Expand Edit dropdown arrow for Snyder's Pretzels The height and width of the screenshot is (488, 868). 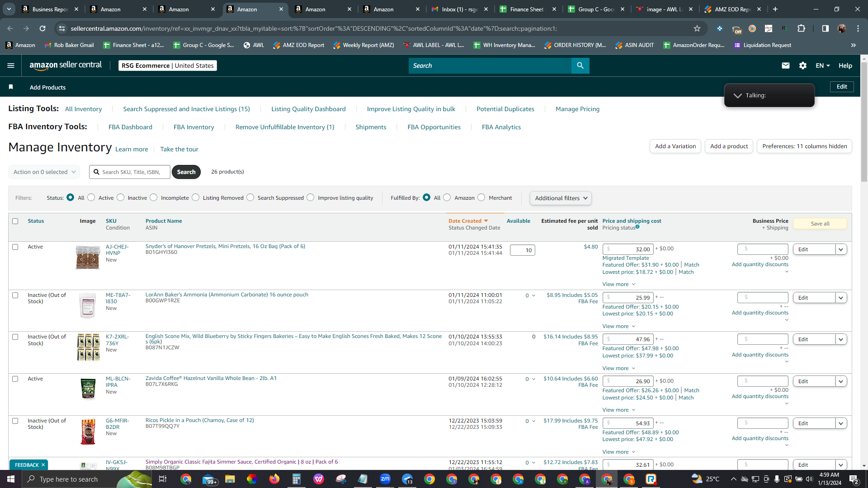[841, 249]
